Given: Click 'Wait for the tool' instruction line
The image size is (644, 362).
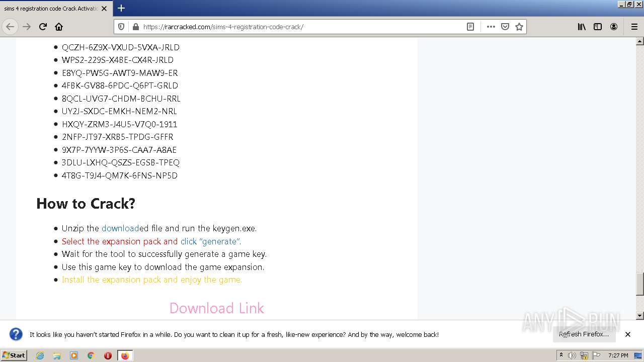Looking at the screenshot, I should pos(165,254).
